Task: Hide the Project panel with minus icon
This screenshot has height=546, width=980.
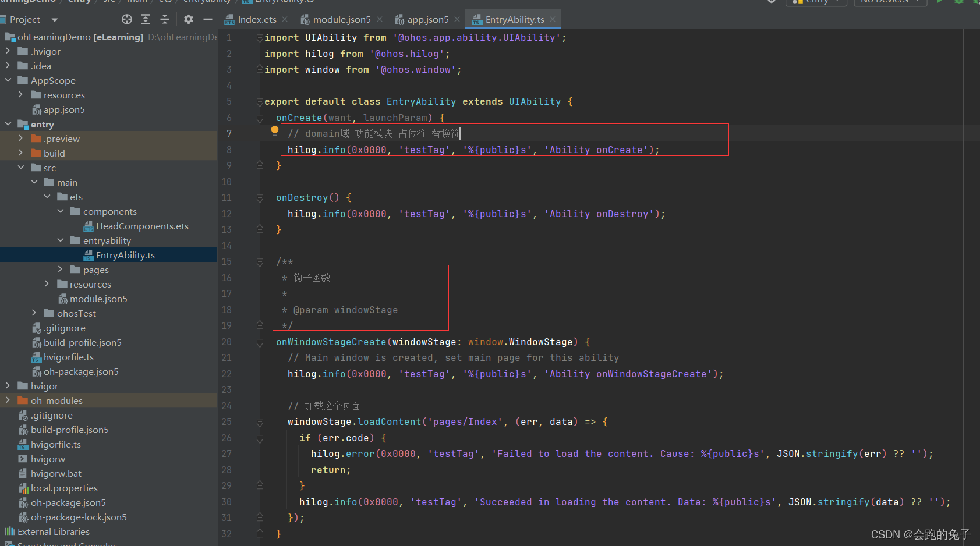Action: (x=208, y=19)
